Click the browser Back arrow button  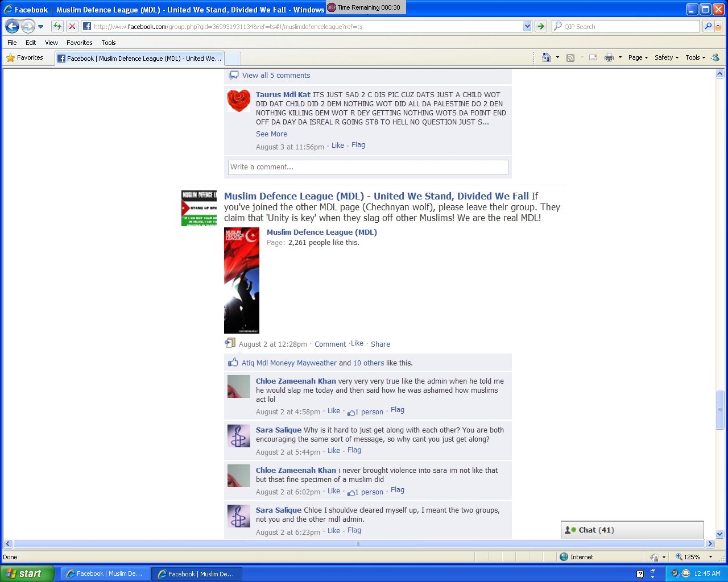13,26
